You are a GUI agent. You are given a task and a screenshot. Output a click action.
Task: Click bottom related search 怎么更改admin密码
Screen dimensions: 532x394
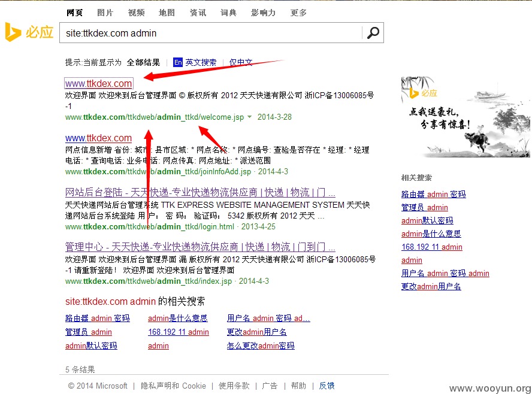tap(261, 346)
